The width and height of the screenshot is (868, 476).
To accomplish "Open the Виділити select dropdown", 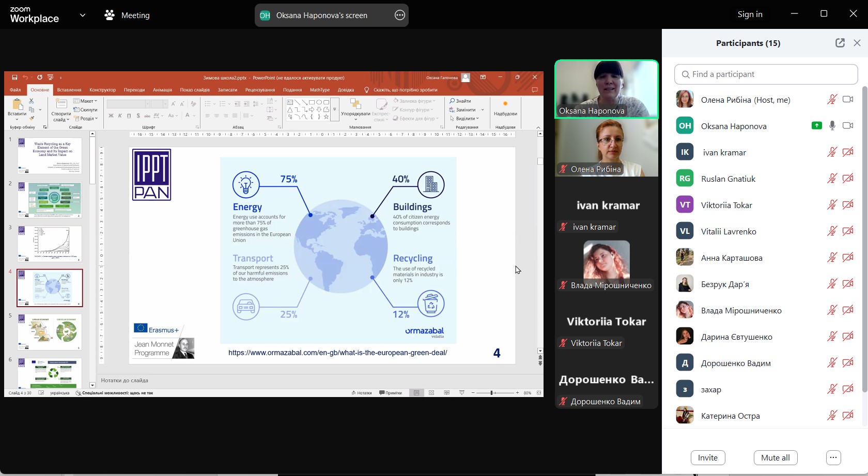I will pos(464,119).
